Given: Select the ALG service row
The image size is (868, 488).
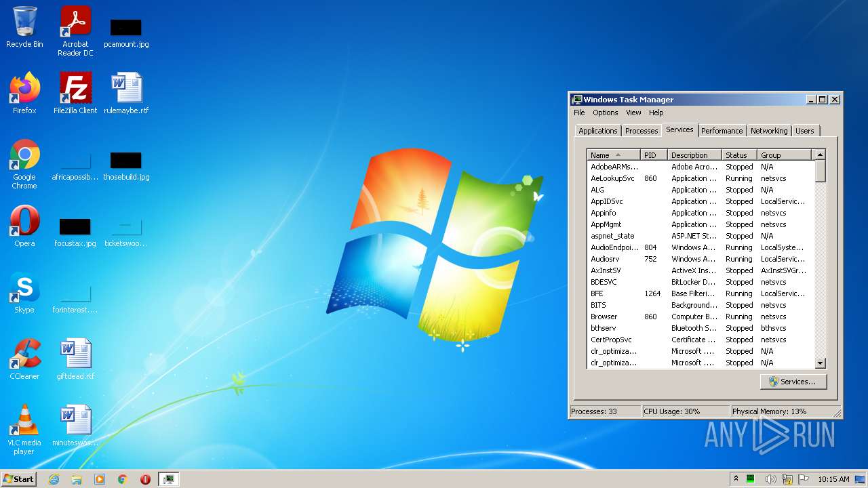Looking at the screenshot, I should [701, 190].
